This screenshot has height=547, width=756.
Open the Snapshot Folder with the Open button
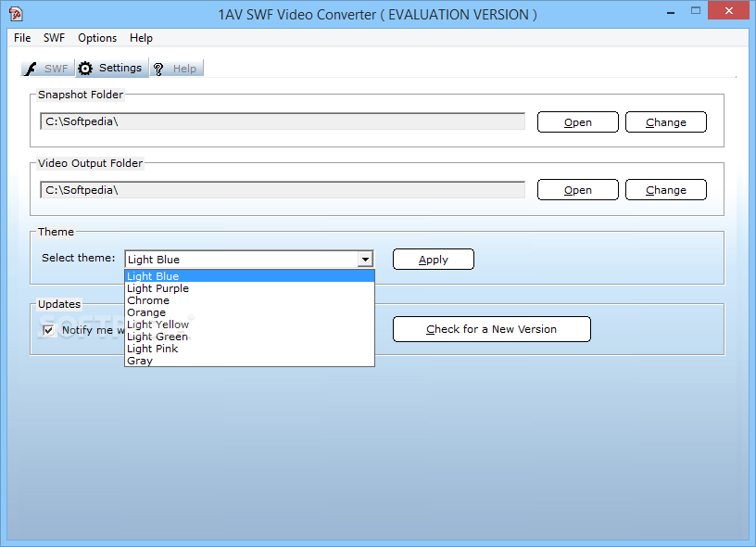pos(577,122)
